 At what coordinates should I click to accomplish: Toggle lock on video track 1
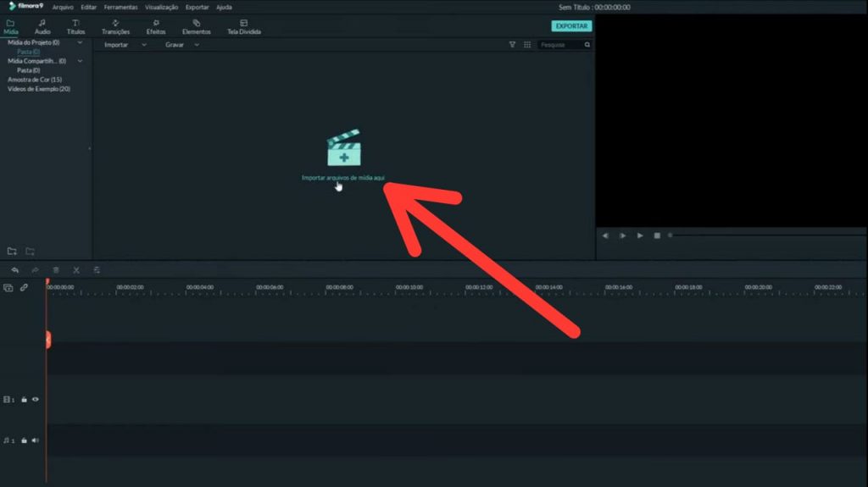coord(24,399)
